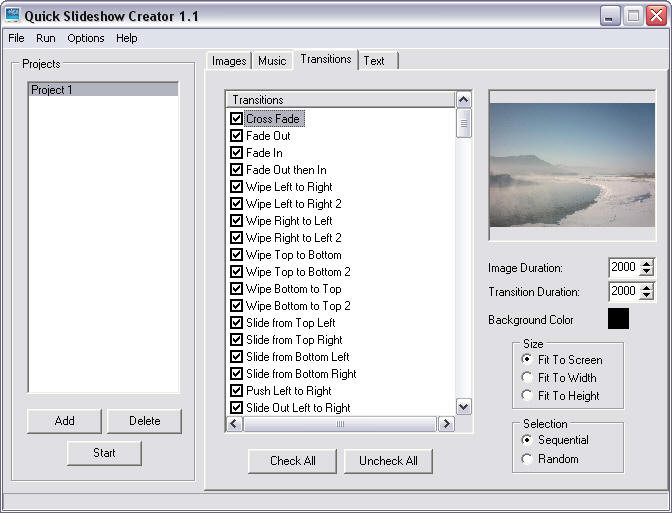Click the Check All button
Image resolution: width=672 pixels, height=513 pixels.
292,461
